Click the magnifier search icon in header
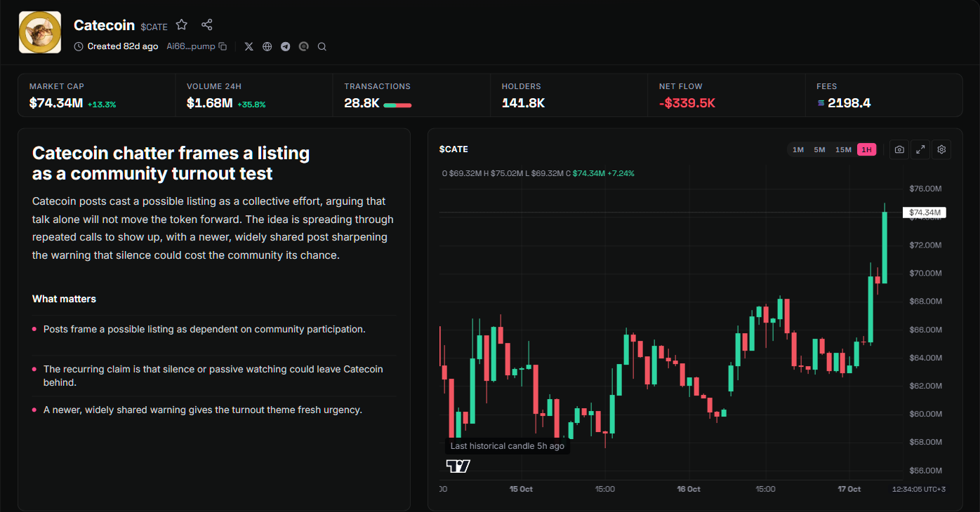980x512 pixels. (x=322, y=46)
